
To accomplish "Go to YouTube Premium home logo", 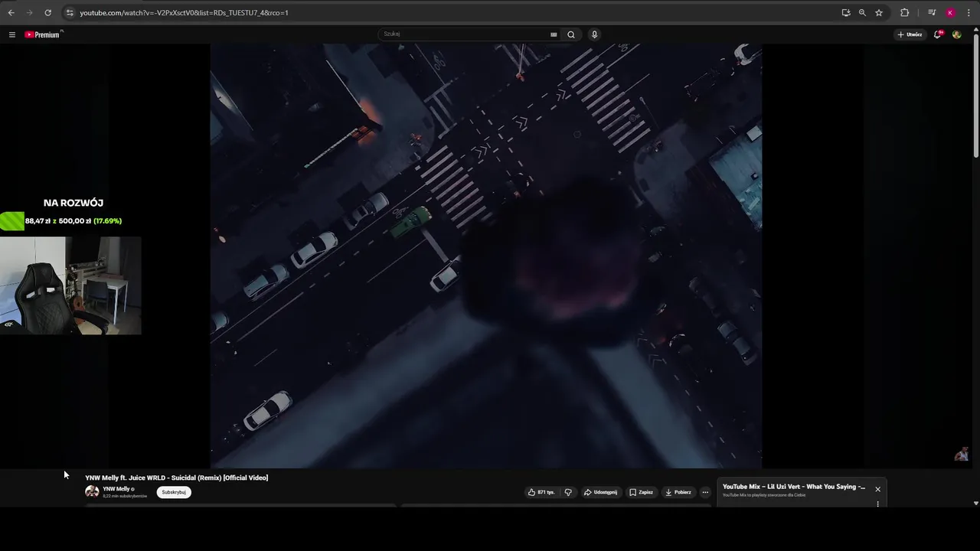I will (43, 34).
